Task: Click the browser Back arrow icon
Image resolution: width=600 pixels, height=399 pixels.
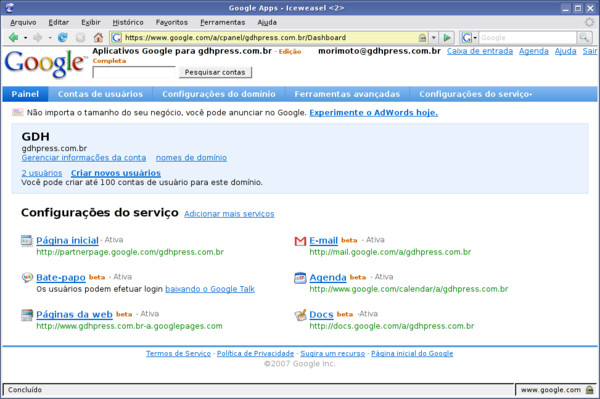Action: 13,37
